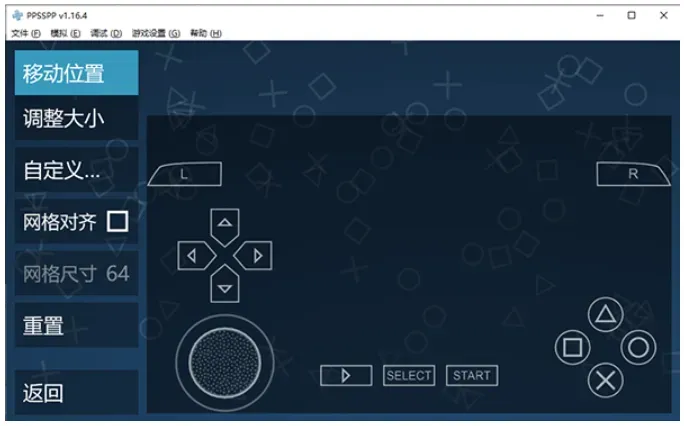Viewport: 684px width, 426px height.
Task: Select the analog stick control
Action: 225,363
